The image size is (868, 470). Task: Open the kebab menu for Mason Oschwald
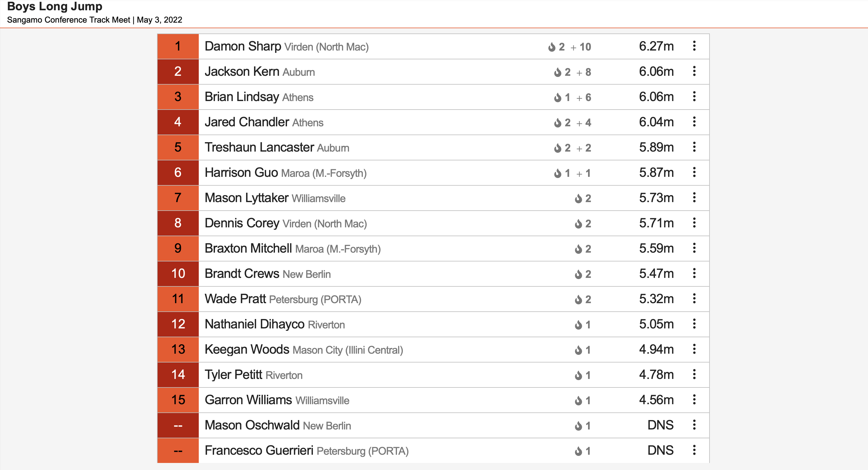[x=694, y=424]
